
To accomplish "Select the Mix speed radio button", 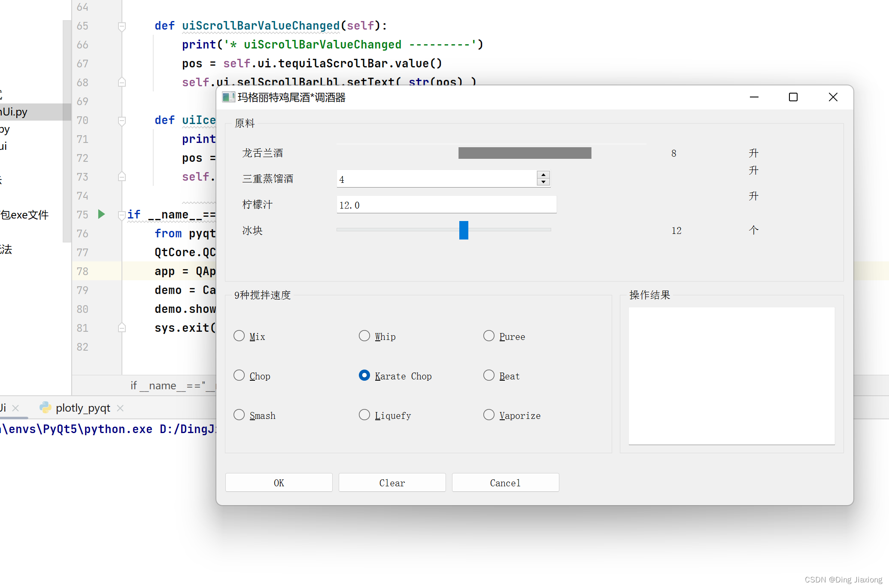I will coord(239,336).
